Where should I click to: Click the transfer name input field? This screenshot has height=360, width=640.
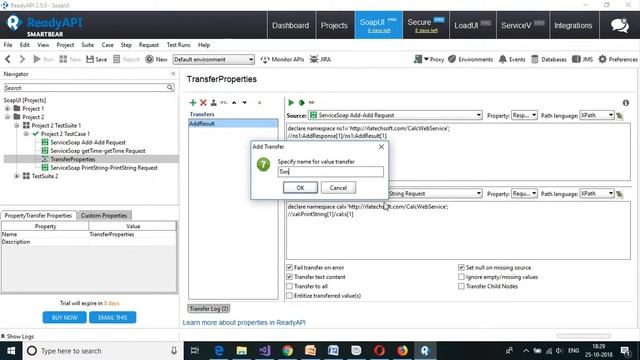click(x=331, y=172)
